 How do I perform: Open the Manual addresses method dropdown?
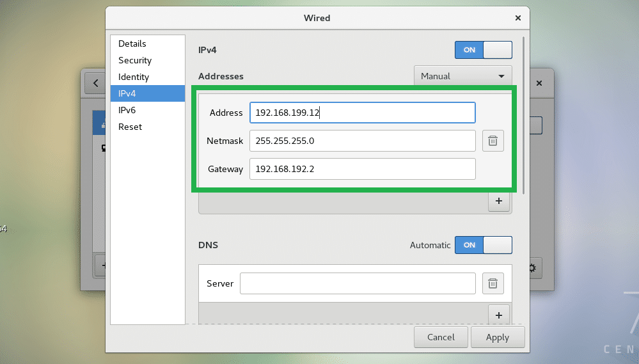[462, 76]
